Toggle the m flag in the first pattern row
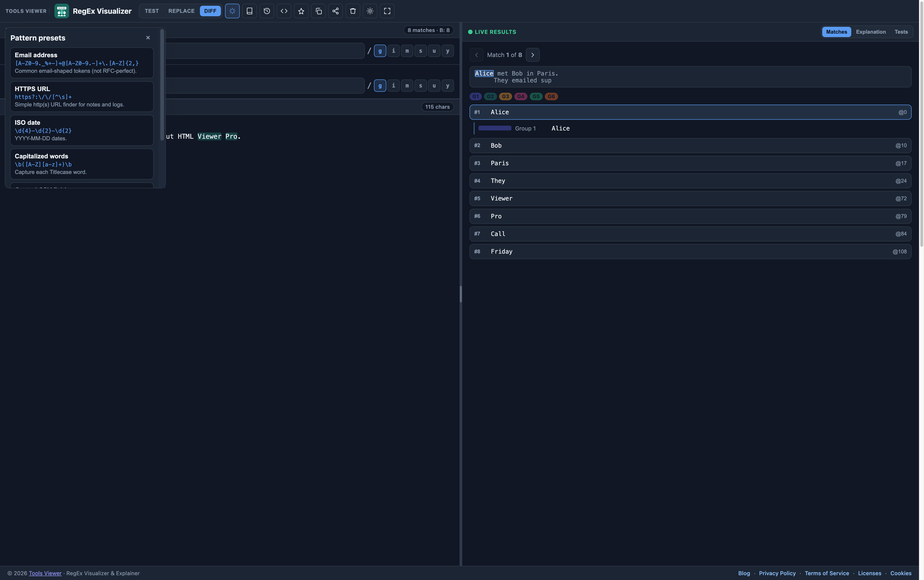 tap(407, 51)
